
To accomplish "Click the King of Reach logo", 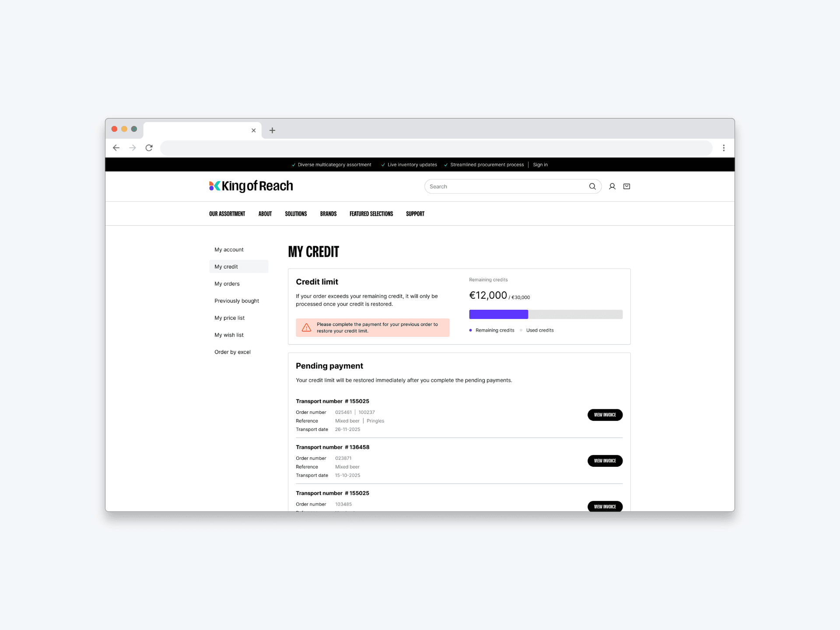I will pos(251,186).
